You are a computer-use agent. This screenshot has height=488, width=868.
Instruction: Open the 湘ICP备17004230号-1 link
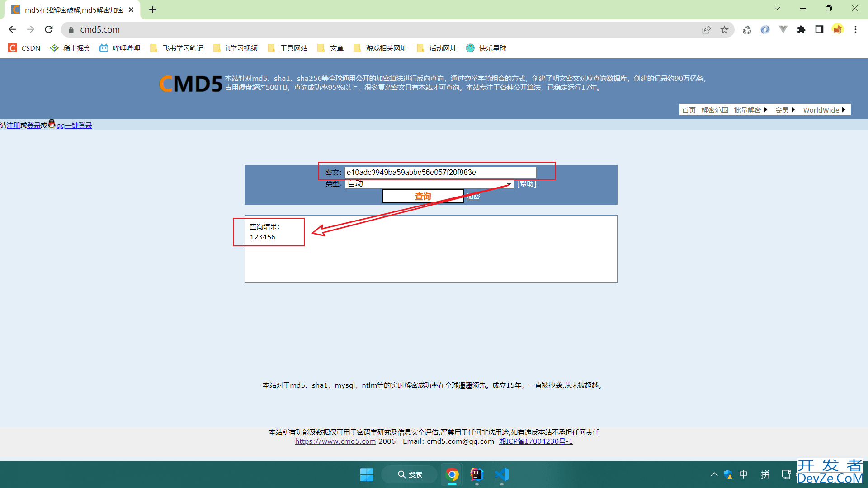(x=536, y=441)
